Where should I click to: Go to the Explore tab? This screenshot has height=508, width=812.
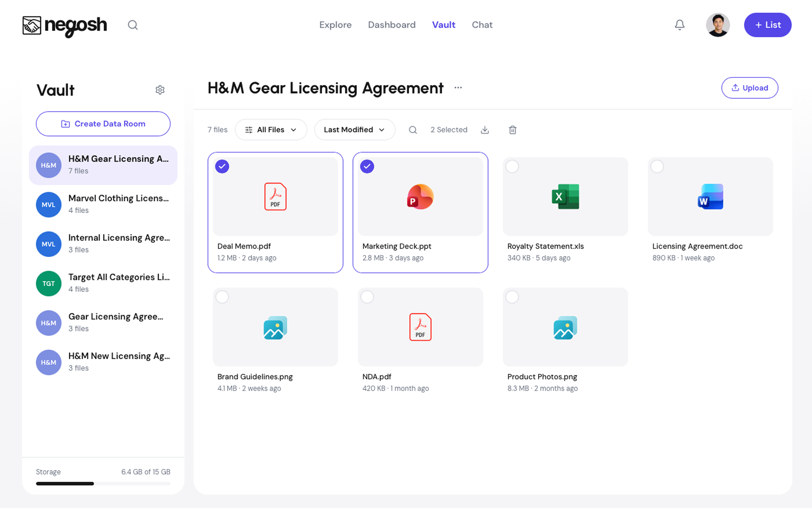(335, 25)
